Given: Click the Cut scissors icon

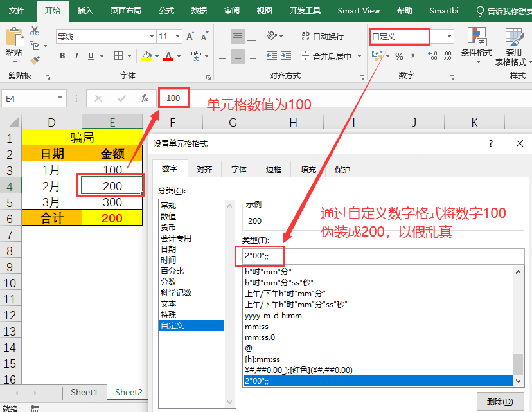Looking at the screenshot, I should 34,31.
